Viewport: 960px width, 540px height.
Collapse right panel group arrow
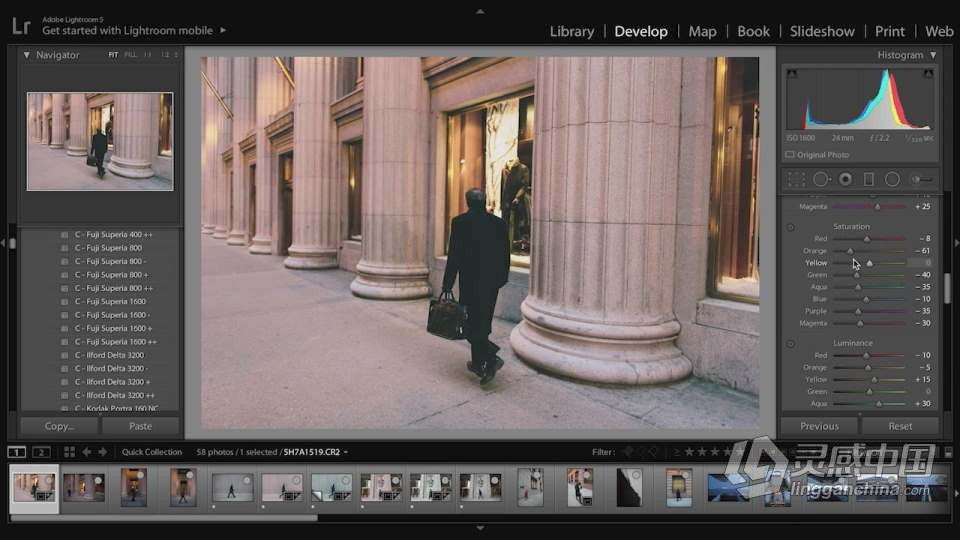point(956,243)
